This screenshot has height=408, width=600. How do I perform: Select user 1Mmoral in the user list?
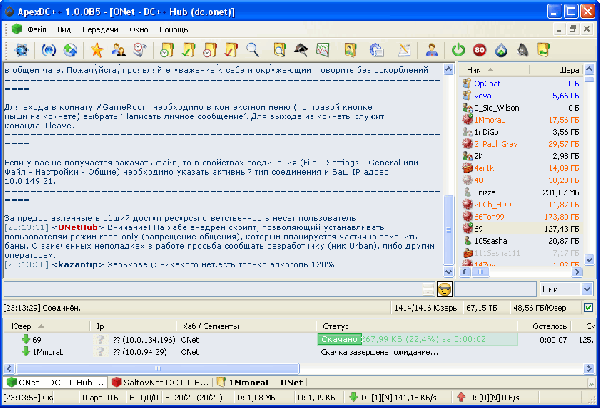[x=520, y=120]
